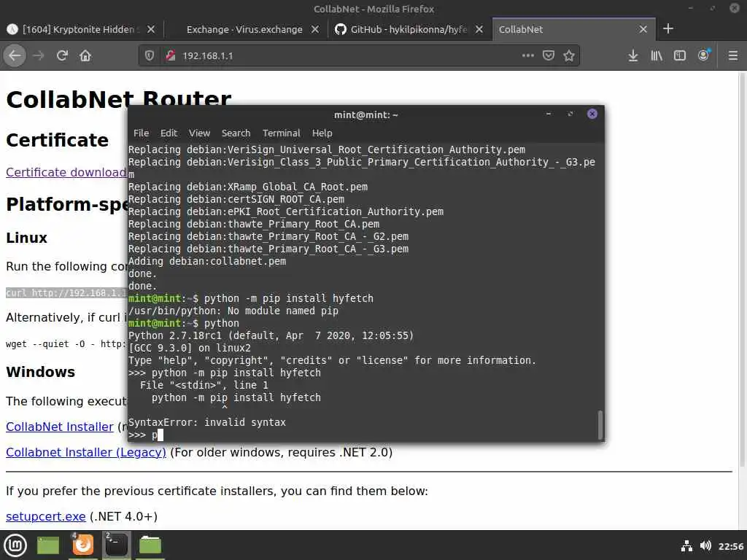Maximize the mint@mint terminal window
Image resolution: width=747 pixels, height=560 pixels.
570,114
